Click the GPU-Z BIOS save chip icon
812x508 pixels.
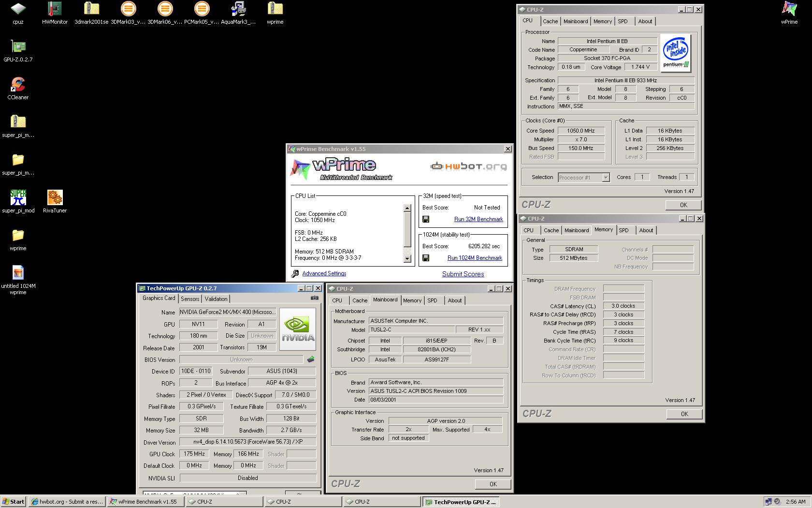(x=311, y=359)
